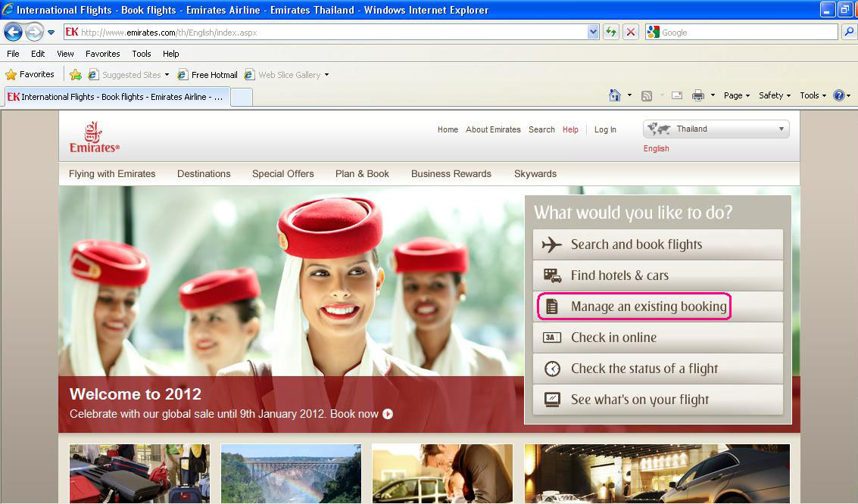Click the Refresh page icon
The width and height of the screenshot is (858, 504).
[x=611, y=33]
